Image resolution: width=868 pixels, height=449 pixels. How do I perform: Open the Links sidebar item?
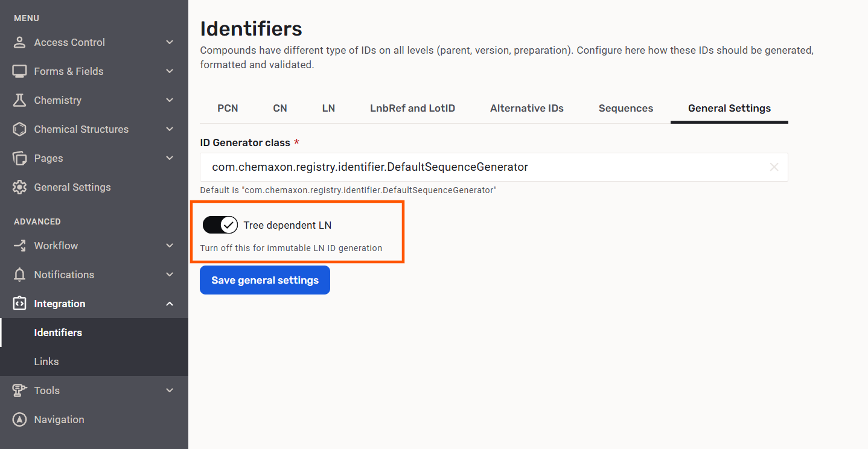click(x=46, y=361)
